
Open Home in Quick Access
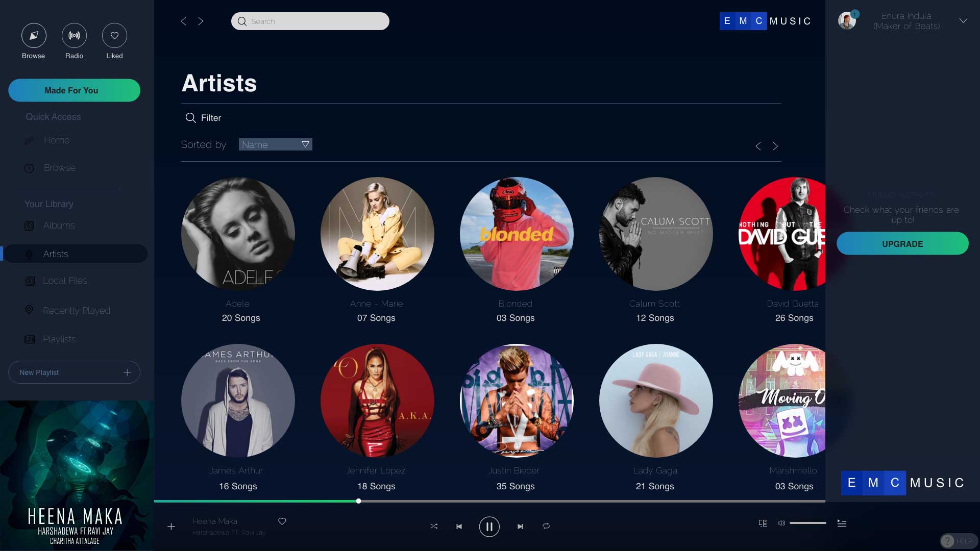57,140
